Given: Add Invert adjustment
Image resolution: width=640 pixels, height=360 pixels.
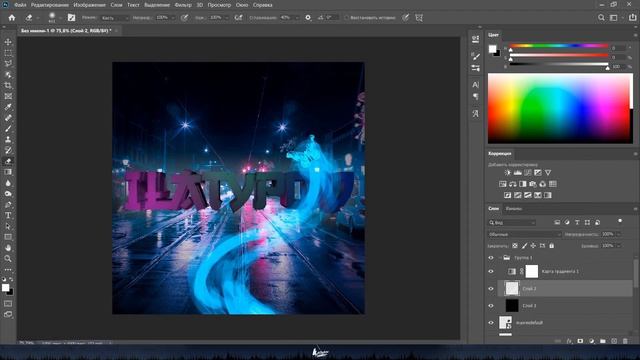Looking at the screenshot, I should click(x=507, y=195).
